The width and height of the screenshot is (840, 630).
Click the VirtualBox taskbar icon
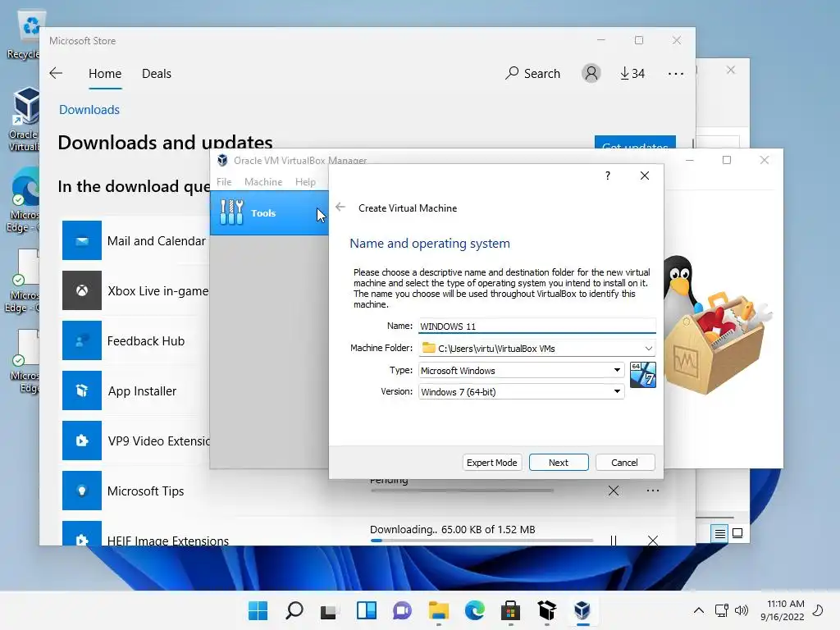pyautogui.click(x=582, y=610)
